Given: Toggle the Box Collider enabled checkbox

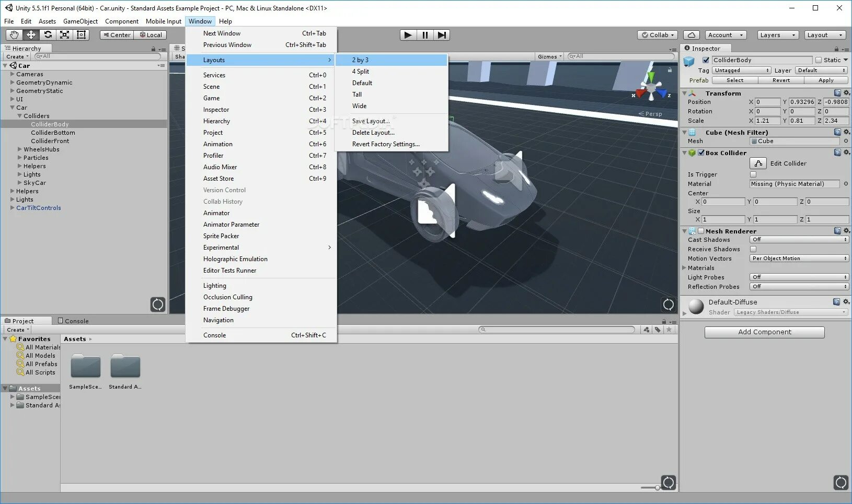Looking at the screenshot, I should point(701,153).
